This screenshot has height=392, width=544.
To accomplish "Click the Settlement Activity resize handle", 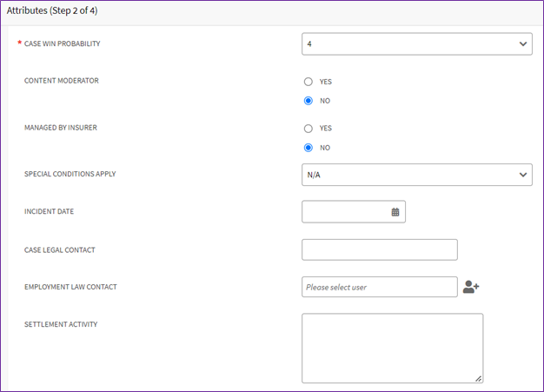I will [x=479, y=379].
